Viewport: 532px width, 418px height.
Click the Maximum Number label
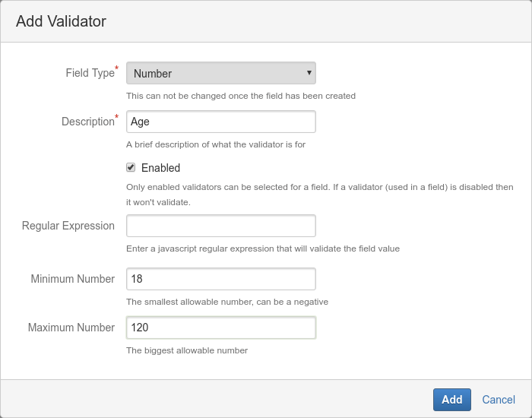tap(71, 328)
